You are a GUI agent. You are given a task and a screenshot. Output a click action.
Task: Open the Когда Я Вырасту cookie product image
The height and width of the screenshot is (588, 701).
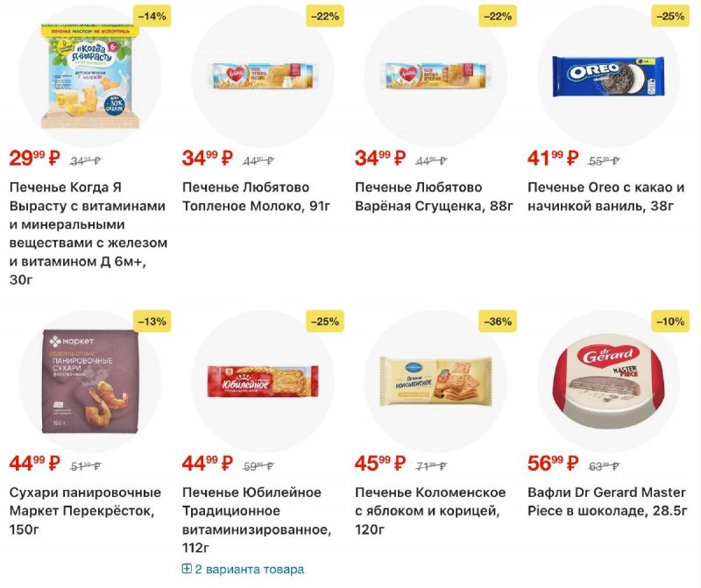[89, 77]
